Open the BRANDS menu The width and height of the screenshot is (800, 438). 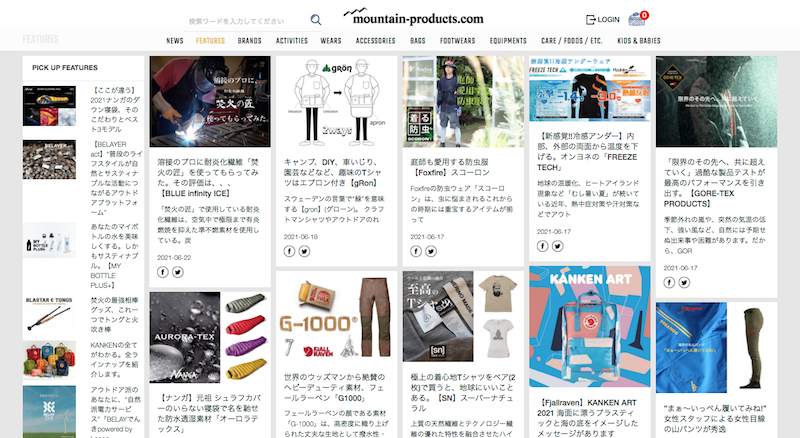pyautogui.click(x=249, y=41)
